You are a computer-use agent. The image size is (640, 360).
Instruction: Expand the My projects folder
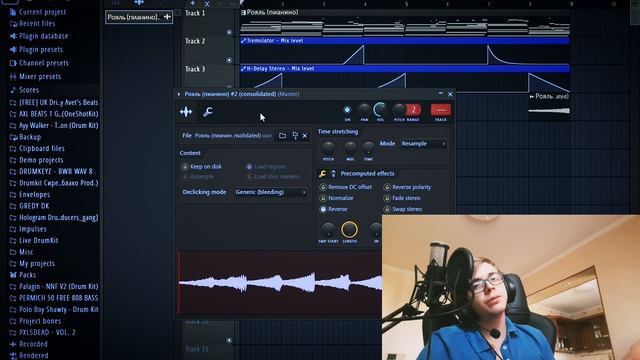tap(32, 264)
